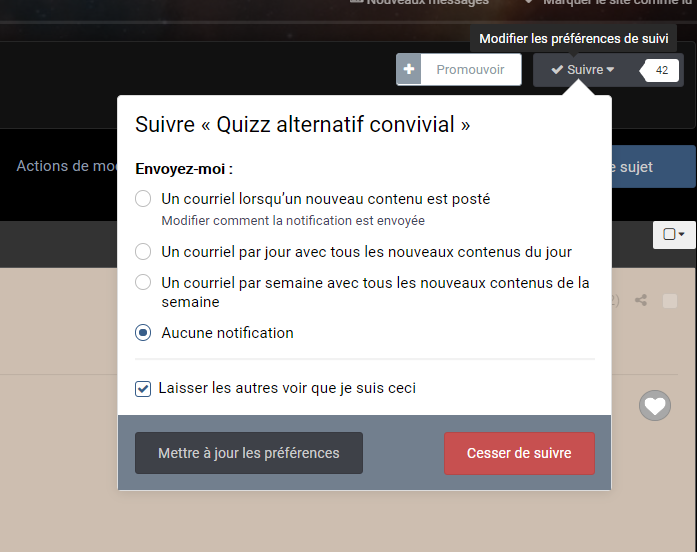
Task: Toggle 'Laisser les autres voir que je suis ceci'
Action: pyautogui.click(x=143, y=388)
